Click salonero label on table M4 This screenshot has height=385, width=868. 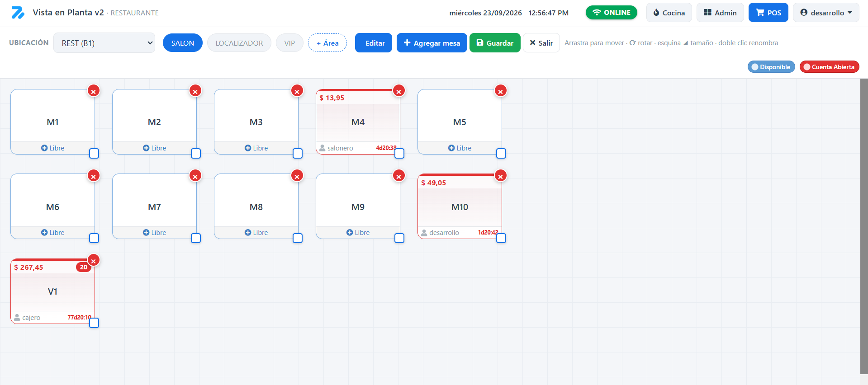tap(340, 148)
